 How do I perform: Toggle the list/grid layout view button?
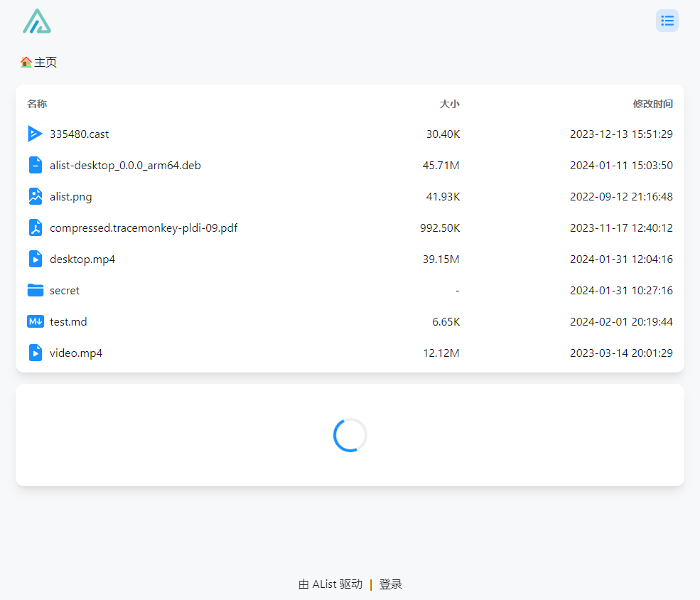pyautogui.click(x=667, y=21)
